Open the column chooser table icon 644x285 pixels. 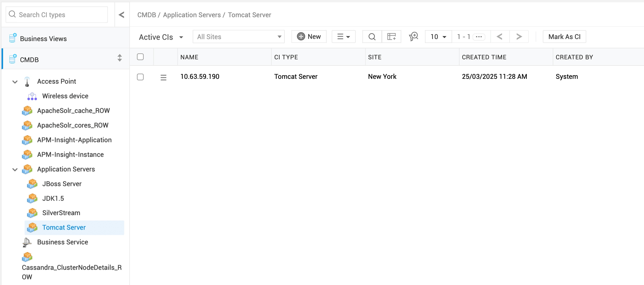[x=391, y=37]
